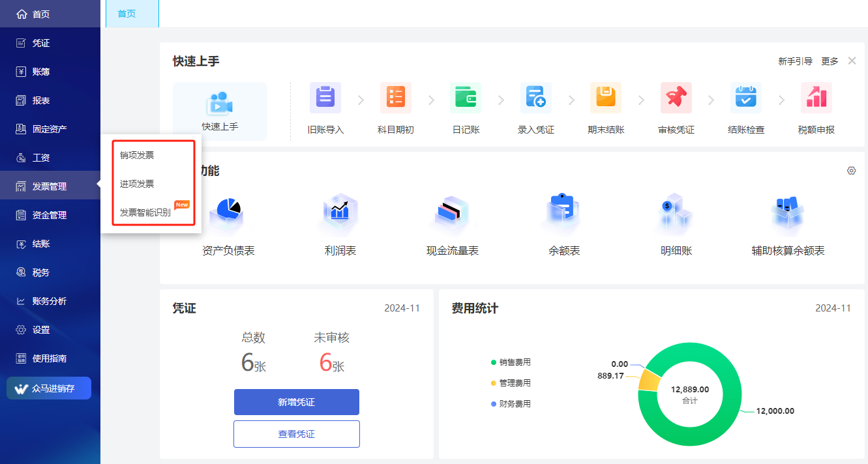The height and width of the screenshot is (464, 868).
Task: Click the 税额申报 chart icon
Action: 816,98
